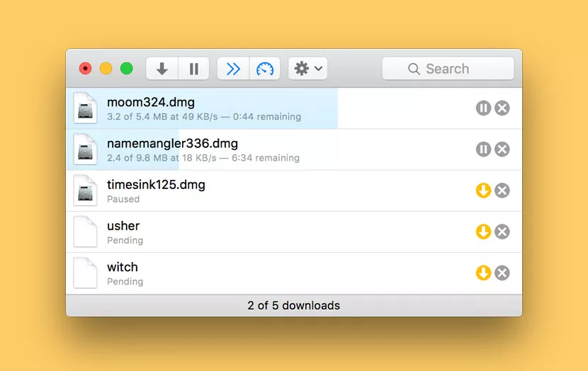588x371 pixels.
Task: Click the blue double-chevron toolbar button
Action: click(x=233, y=69)
